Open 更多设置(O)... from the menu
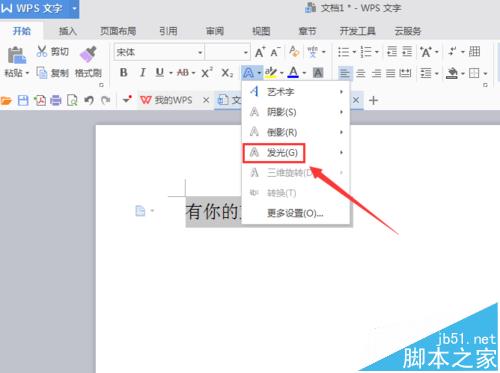This screenshot has width=500, height=373. (295, 213)
